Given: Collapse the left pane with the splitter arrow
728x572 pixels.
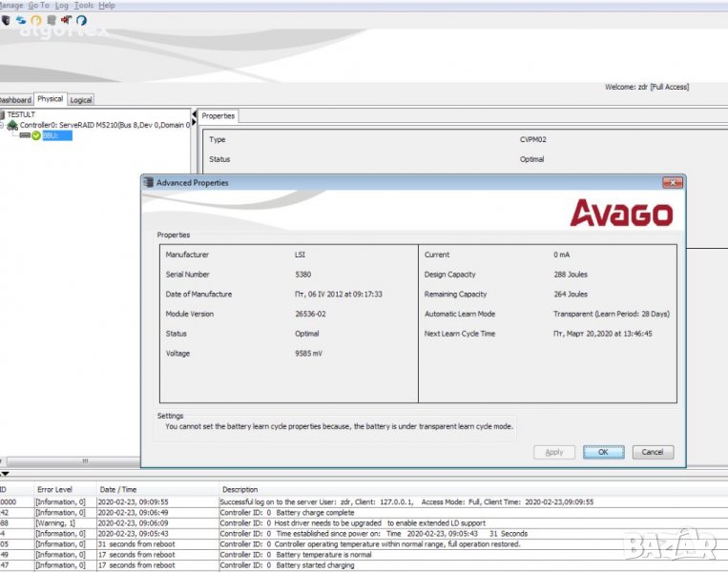Looking at the screenshot, I should pos(3,461).
